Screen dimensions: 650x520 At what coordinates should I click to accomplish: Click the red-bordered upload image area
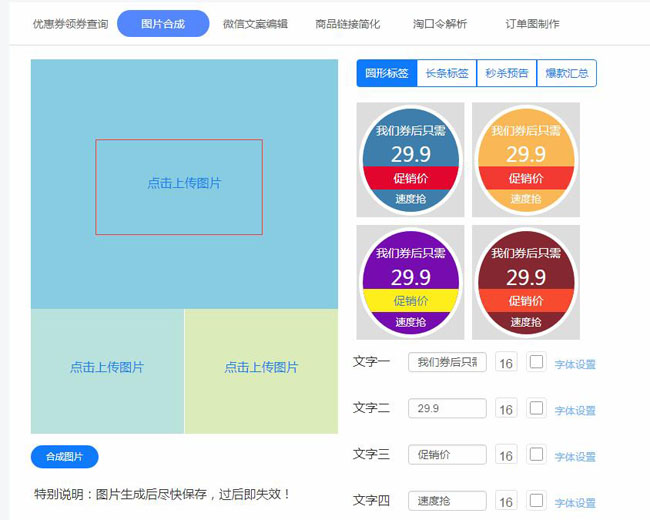179,187
